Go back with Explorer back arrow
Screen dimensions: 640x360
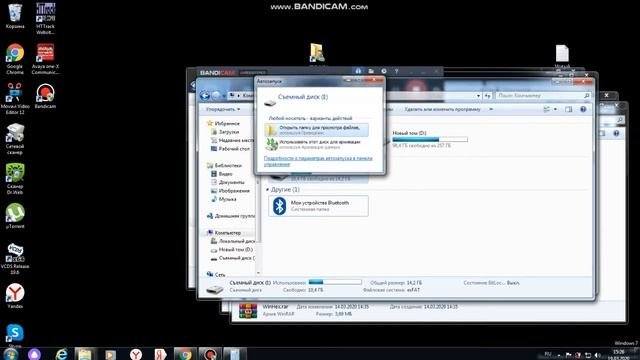205,96
